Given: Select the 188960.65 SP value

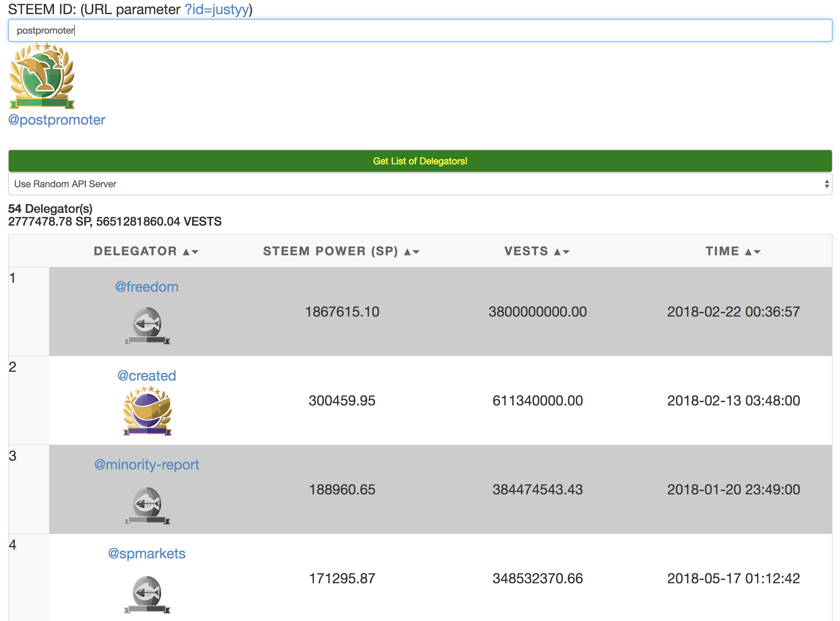Looking at the screenshot, I should point(342,489).
